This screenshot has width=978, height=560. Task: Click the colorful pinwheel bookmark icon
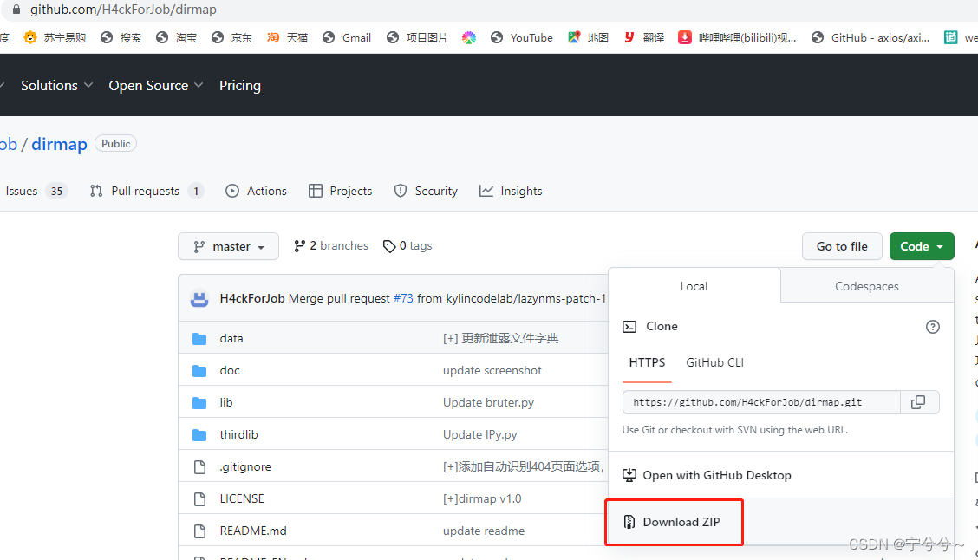469,37
